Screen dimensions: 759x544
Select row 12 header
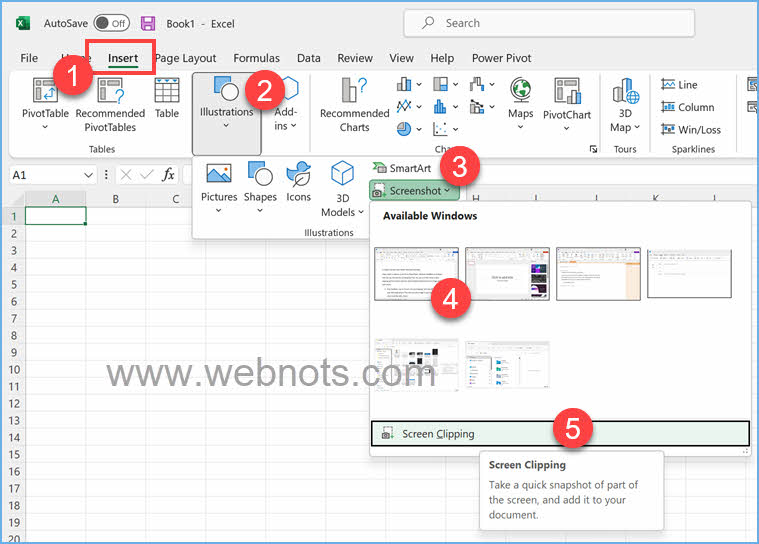pos(14,404)
